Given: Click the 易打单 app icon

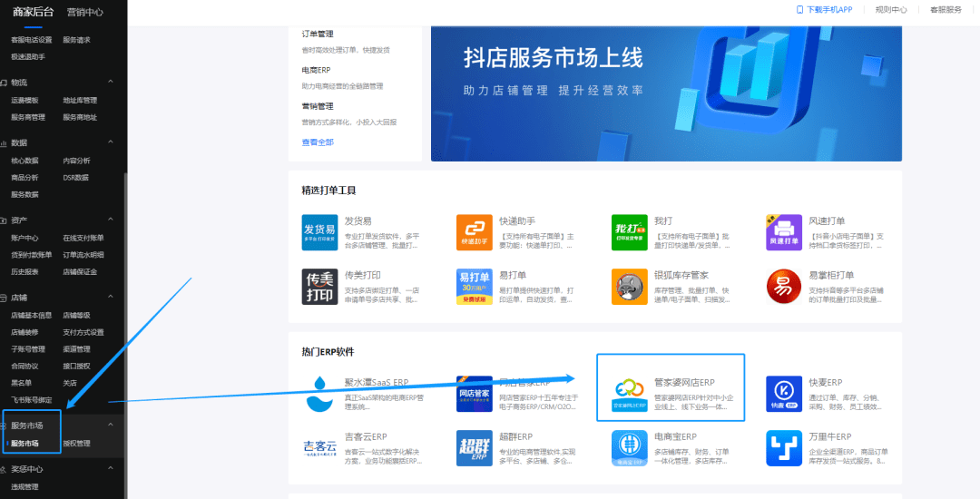Looking at the screenshot, I should click(475, 287).
